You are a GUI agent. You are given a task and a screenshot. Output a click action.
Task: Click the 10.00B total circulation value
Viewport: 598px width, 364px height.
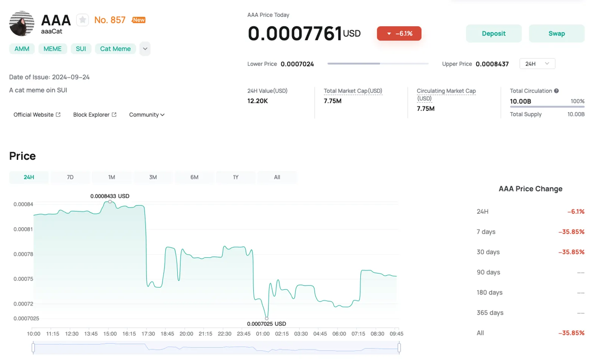520,101
